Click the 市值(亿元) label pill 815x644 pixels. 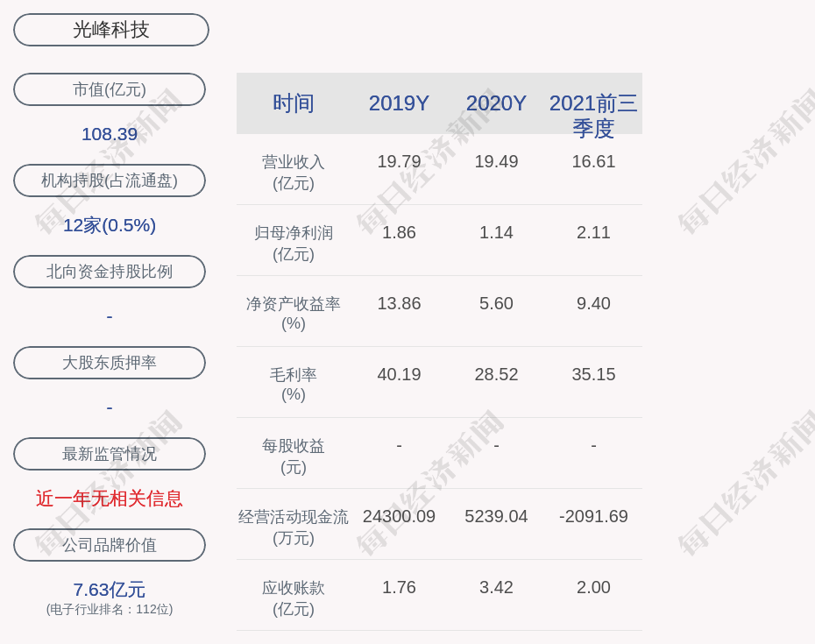[110, 89]
